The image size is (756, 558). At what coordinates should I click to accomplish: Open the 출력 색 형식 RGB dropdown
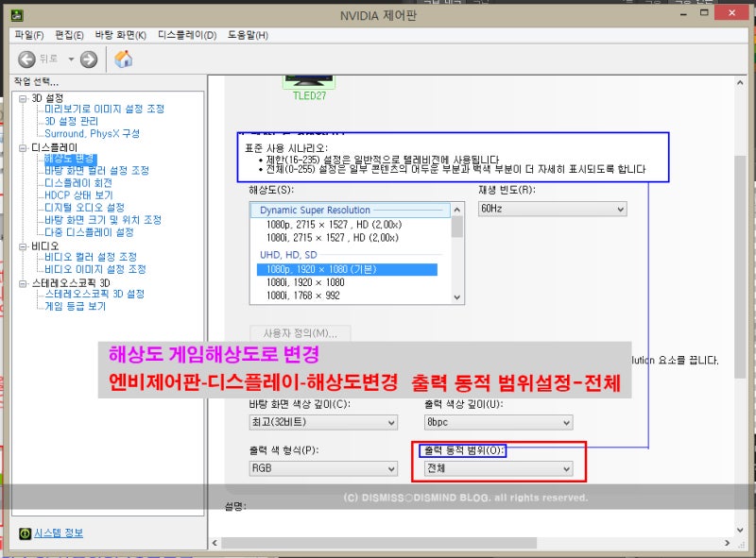(x=323, y=469)
